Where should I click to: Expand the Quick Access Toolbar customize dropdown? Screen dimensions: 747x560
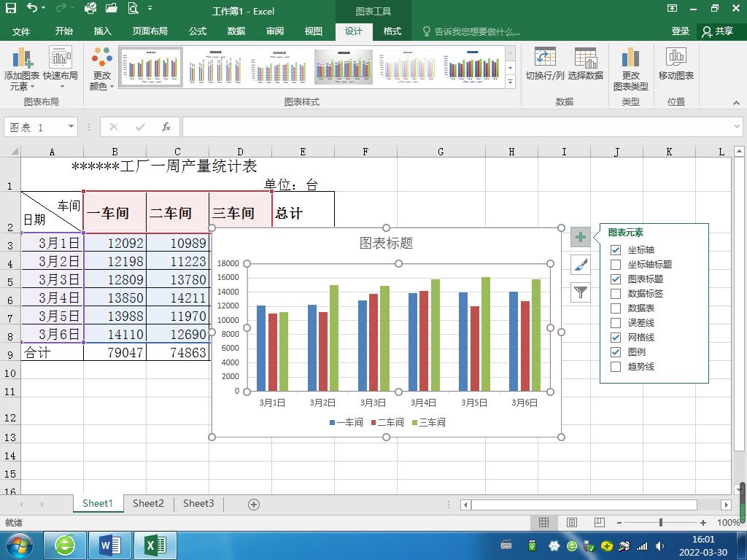click(151, 9)
